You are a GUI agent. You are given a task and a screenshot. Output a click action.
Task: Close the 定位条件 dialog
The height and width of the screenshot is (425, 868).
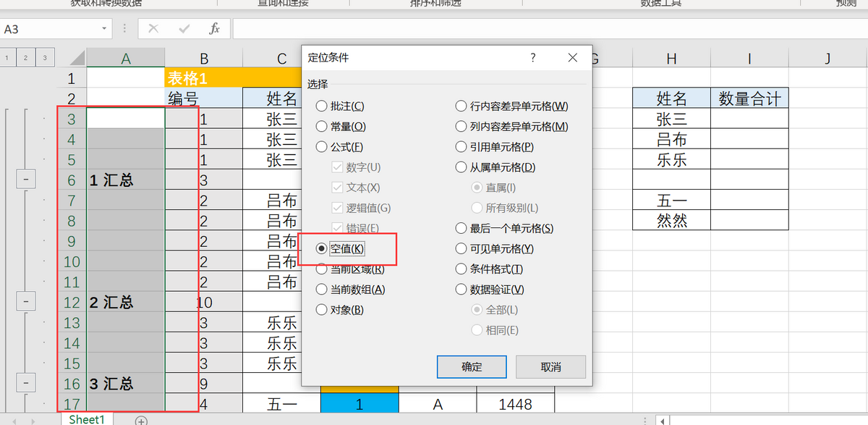coord(572,57)
